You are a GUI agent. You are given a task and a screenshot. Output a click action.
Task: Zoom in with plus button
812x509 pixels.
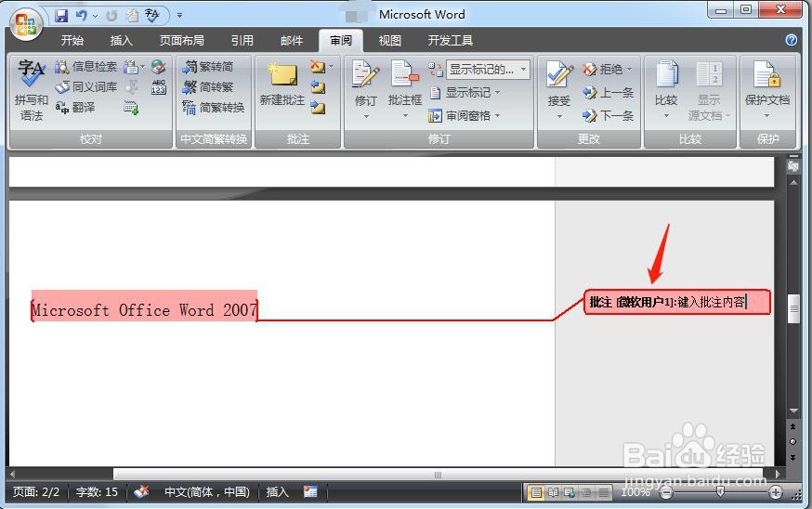tap(775, 492)
